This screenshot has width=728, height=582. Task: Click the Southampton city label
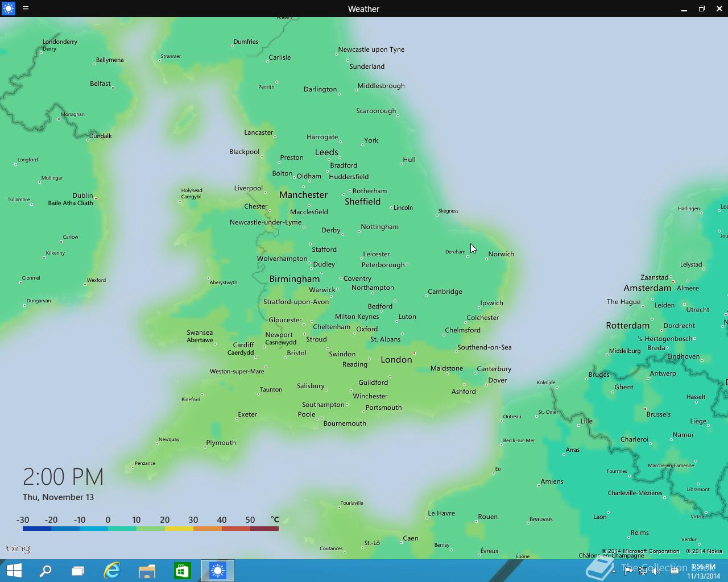pyautogui.click(x=323, y=405)
